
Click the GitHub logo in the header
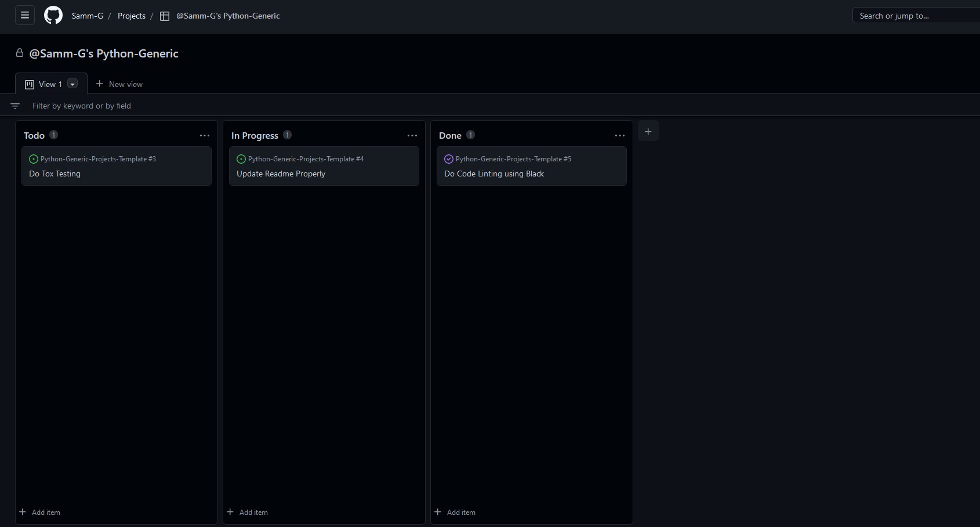tap(53, 15)
